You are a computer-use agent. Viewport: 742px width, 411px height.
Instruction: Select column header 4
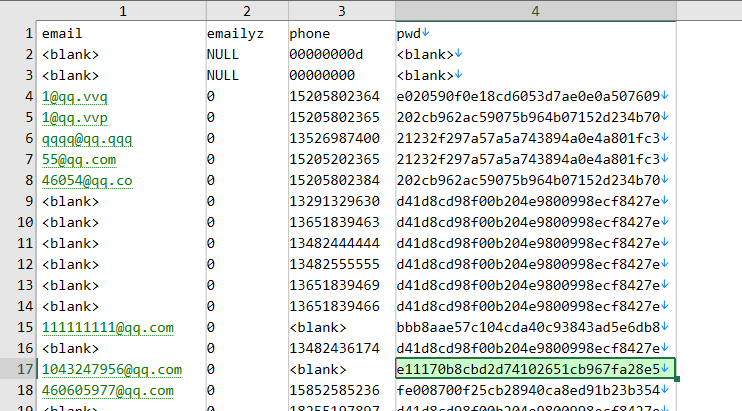[x=535, y=11]
